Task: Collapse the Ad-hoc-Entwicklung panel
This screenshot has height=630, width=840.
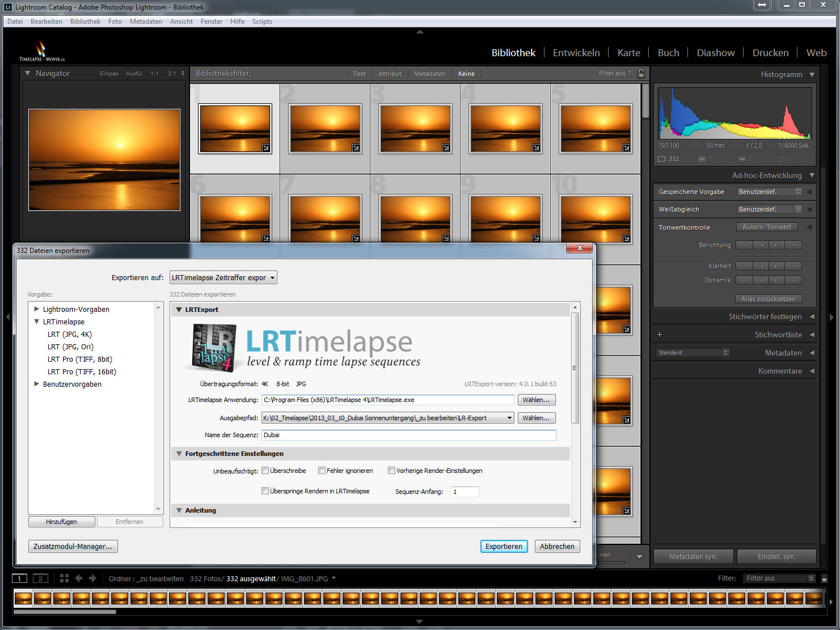Action: click(x=812, y=175)
